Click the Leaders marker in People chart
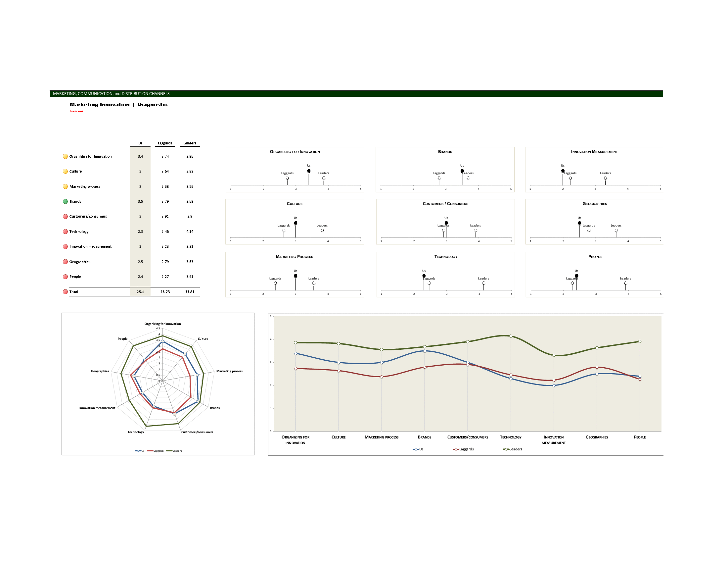Screen dimensions: 728x563 coord(626,283)
